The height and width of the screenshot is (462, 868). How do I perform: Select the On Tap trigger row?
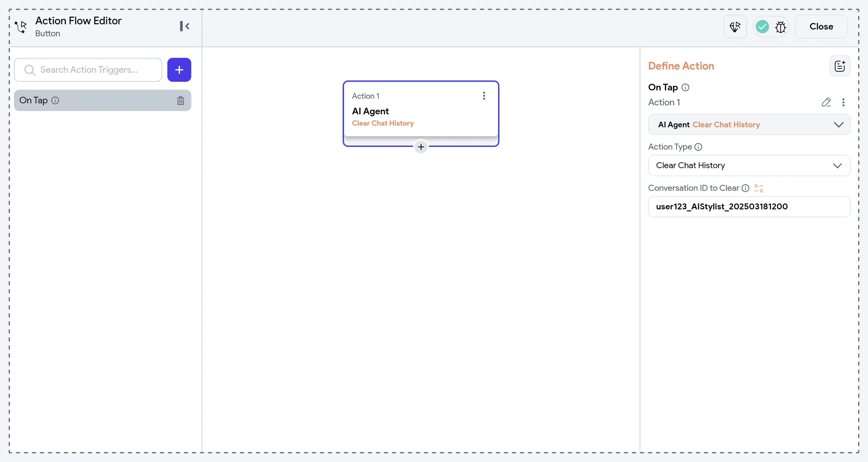tap(102, 100)
